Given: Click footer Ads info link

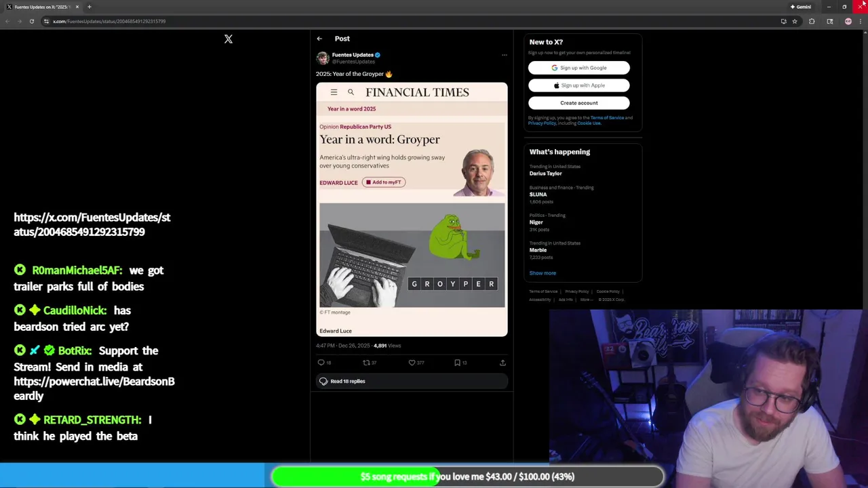Looking at the screenshot, I should click(x=566, y=300).
